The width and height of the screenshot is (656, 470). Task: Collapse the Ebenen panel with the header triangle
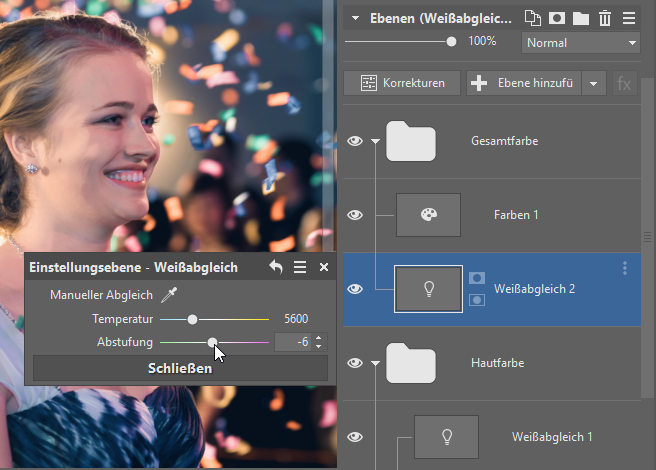355,18
